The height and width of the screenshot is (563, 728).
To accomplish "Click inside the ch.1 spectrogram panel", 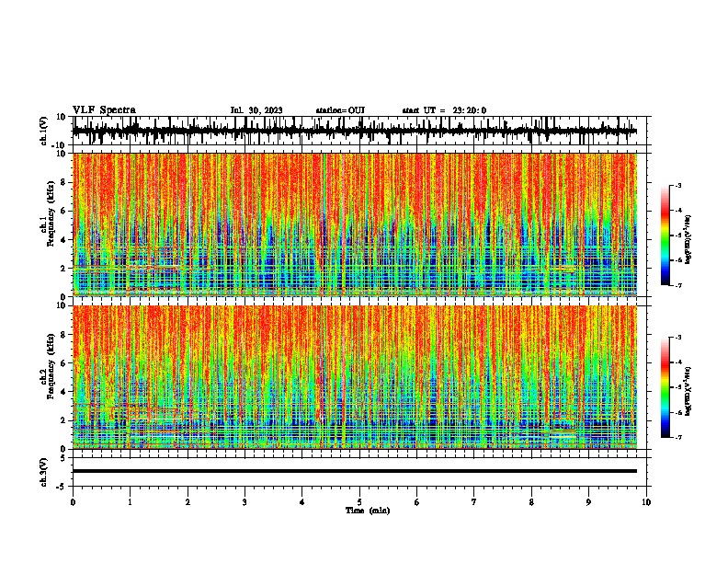I will point(355,224).
